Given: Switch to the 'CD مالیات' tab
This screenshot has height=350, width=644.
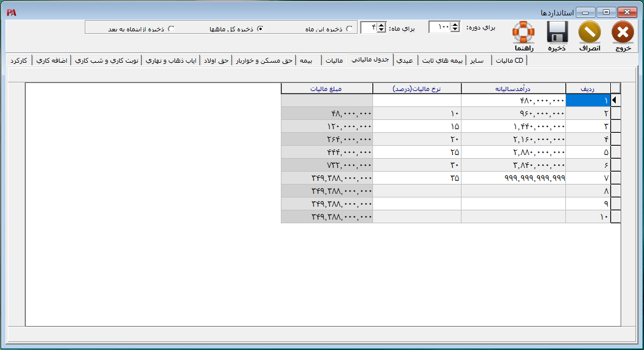Looking at the screenshot, I should point(509,60).
